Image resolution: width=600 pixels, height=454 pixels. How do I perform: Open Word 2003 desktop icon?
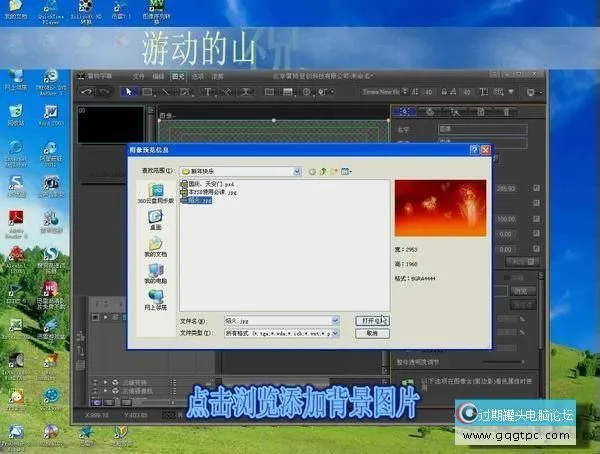(51, 116)
